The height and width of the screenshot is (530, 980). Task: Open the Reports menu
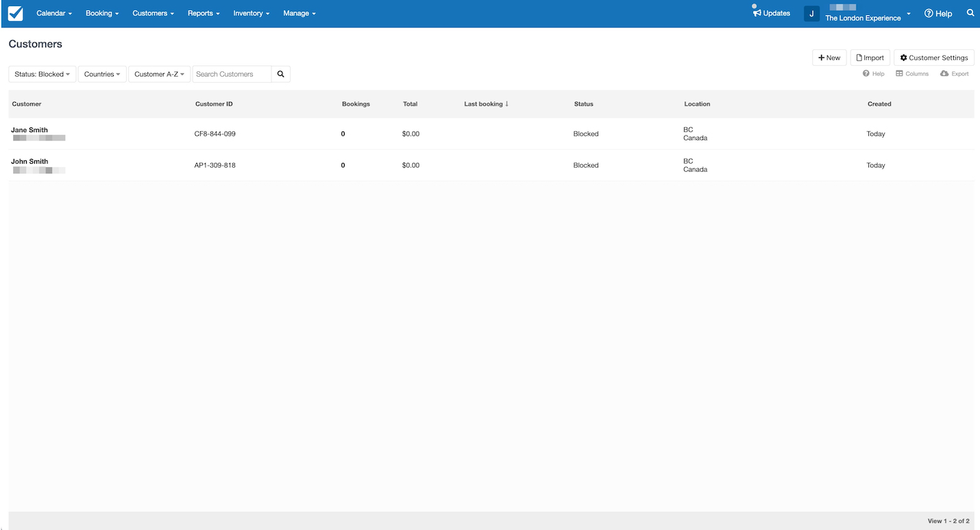pyautogui.click(x=204, y=13)
